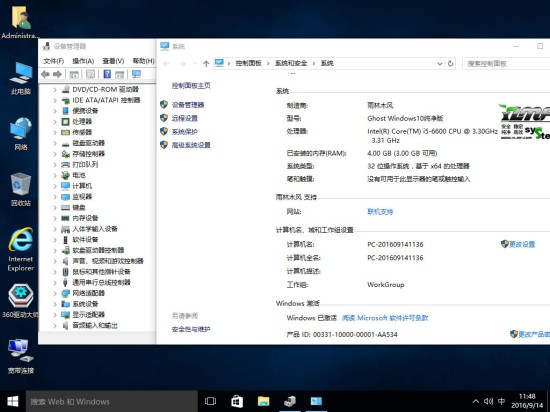Expand the DVD/CD-ROM 驱动器 node
Image resolution: width=550 pixels, height=412 pixels.
pyautogui.click(x=55, y=89)
